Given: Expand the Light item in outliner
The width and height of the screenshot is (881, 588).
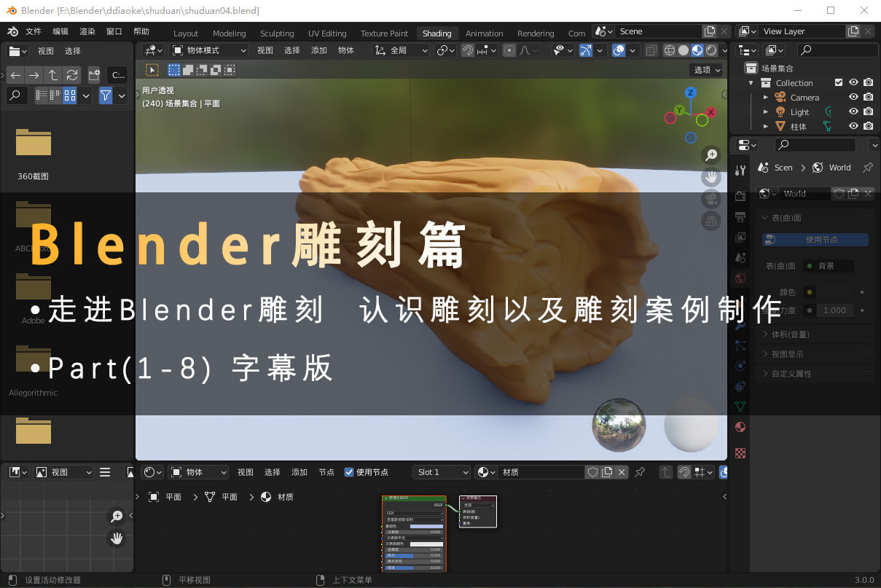Looking at the screenshot, I should tap(766, 112).
